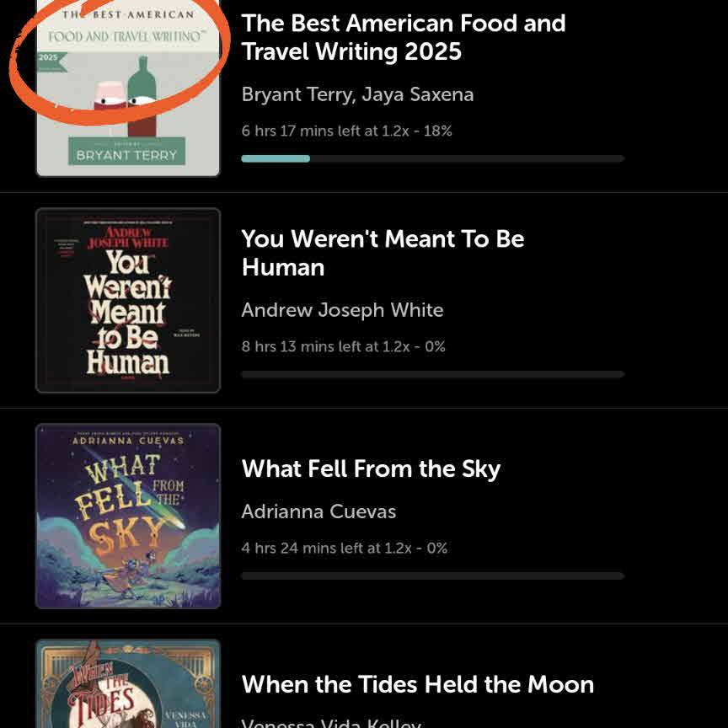Viewport: 728px width, 728px height.
Task: Tap author name Adrianna Cuevas under the title
Action: pos(318,511)
